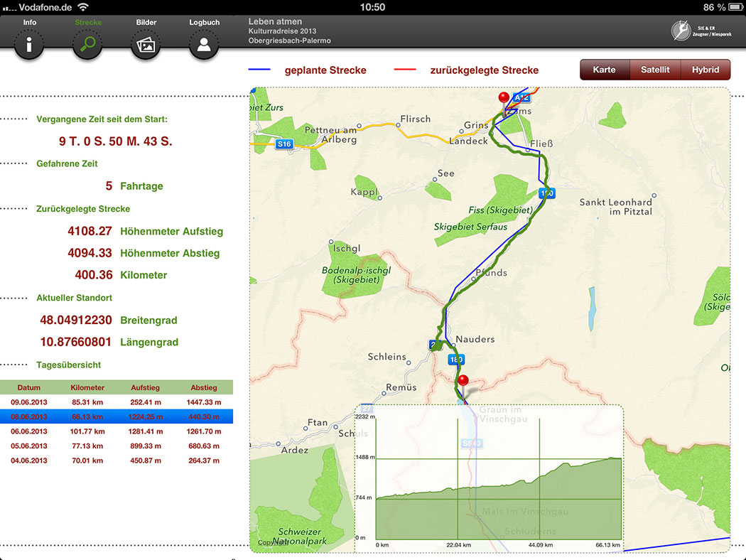Tap the 10:50 clock in status bar

click(x=372, y=7)
